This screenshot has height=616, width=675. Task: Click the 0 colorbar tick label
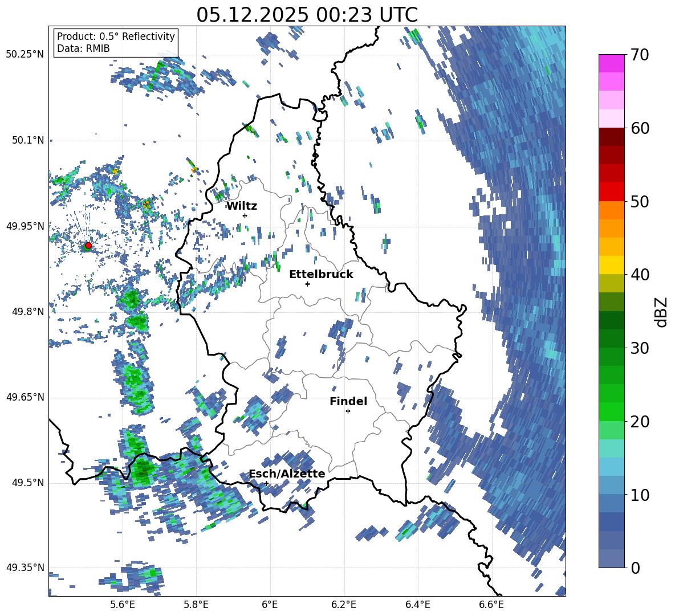(x=635, y=568)
